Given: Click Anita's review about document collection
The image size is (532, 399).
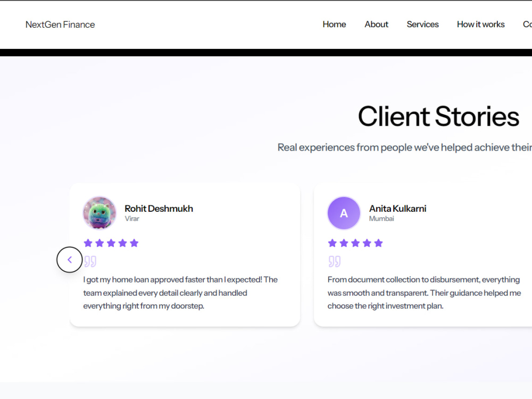Looking at the screenshot, I should [x=424, y=293].
